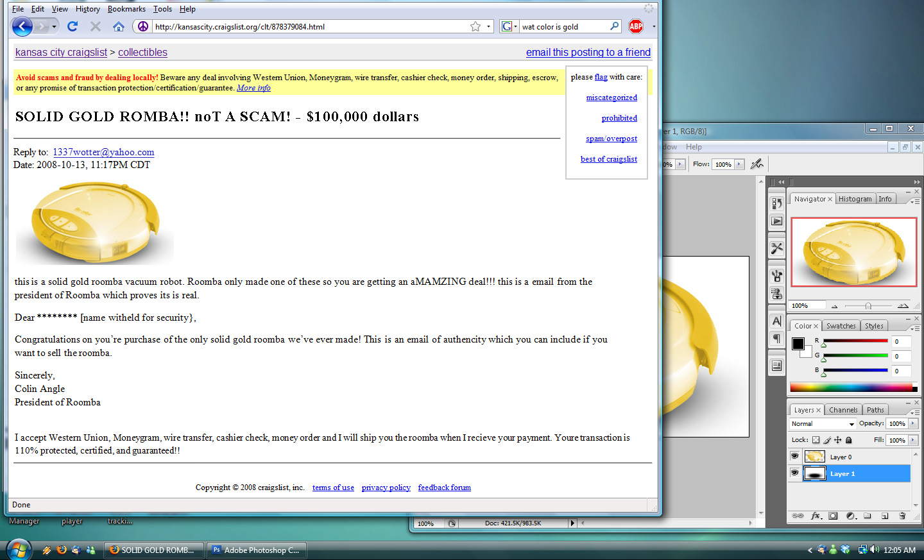Nominate for best of craigslist
This screenshot has height=560, width=924.
[609, 159]
